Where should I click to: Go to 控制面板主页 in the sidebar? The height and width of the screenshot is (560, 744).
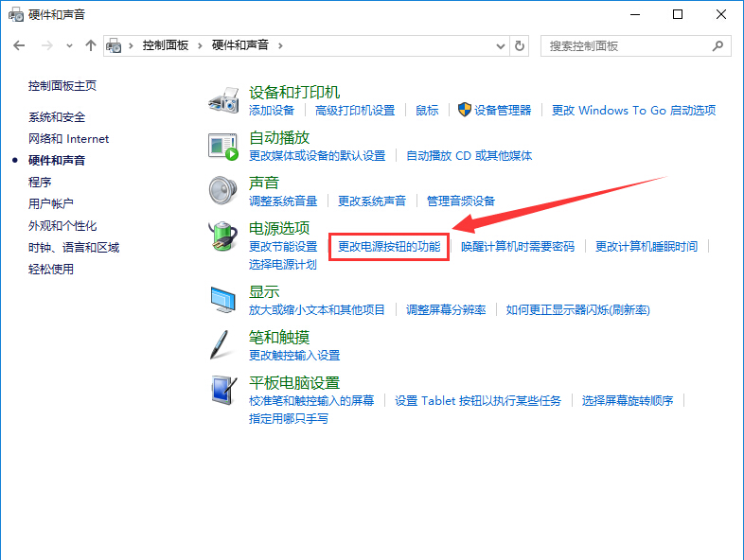click(x=62, y=86)
